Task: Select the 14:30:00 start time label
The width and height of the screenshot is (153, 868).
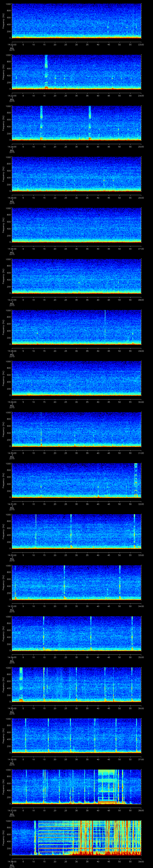Action: 12,453
